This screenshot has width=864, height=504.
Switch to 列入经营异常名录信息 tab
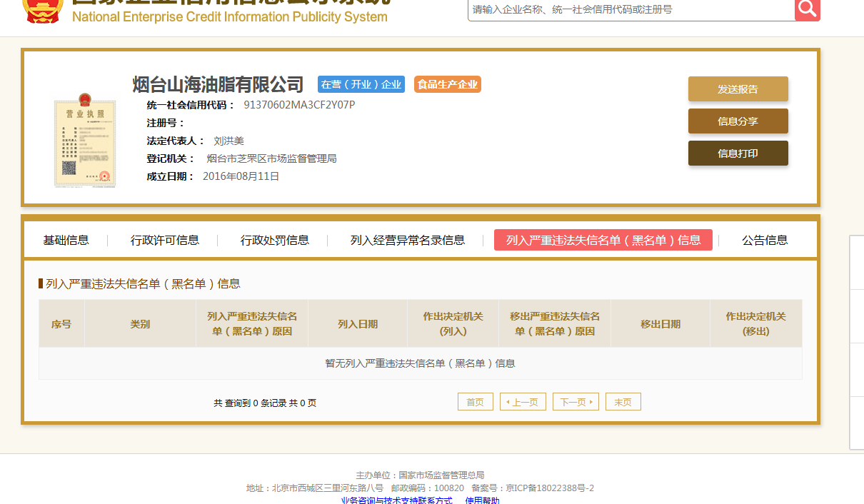click(x=408, y=241)
